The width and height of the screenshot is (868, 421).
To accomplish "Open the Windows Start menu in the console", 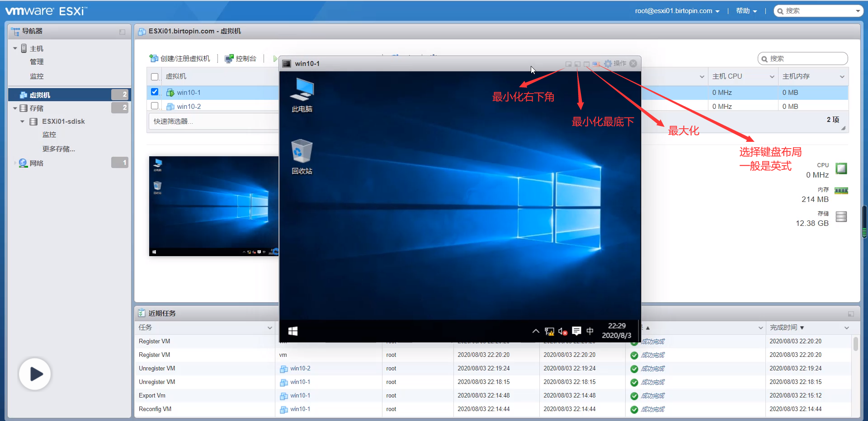I will tap(293, 332).
